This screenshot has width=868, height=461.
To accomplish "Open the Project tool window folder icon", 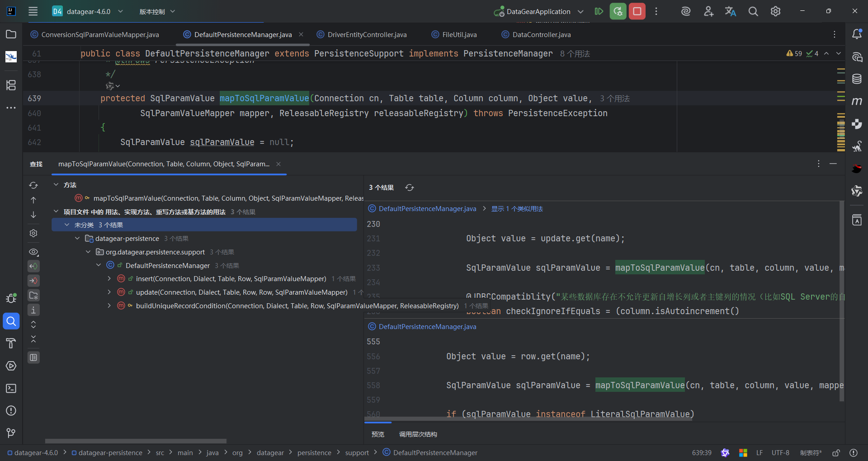I will (11, 34).
